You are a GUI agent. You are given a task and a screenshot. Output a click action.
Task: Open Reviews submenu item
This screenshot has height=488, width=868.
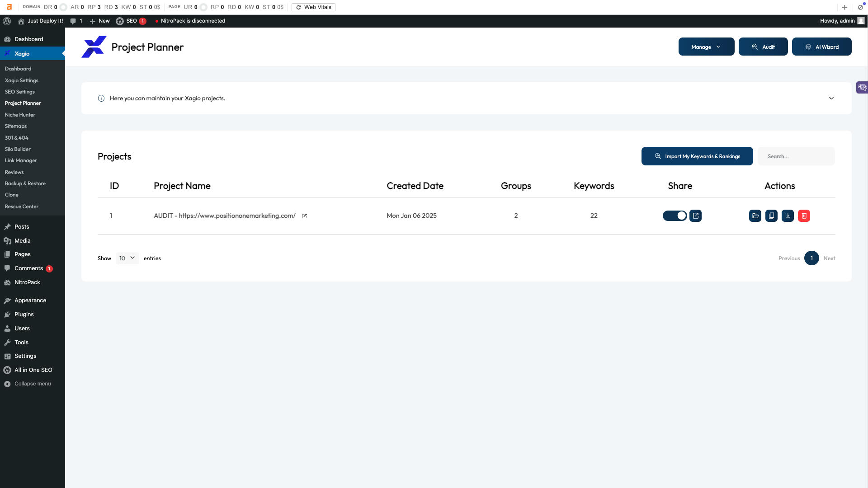click(x=14, y=172)
